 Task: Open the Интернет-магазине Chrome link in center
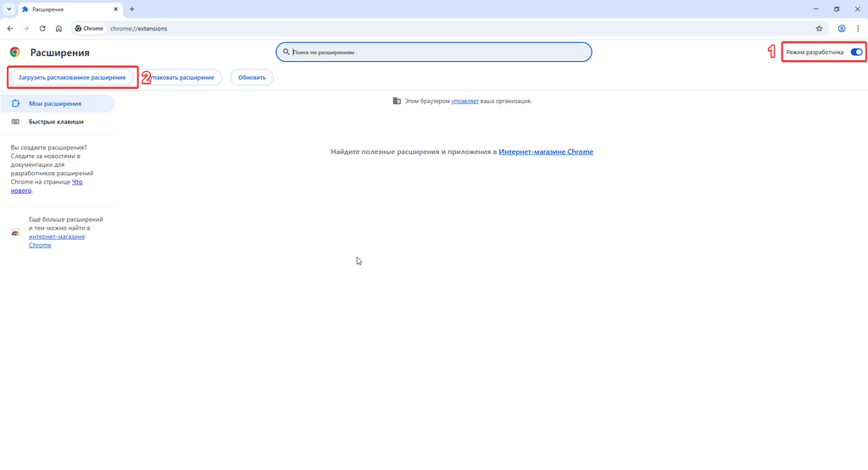(x=546, y=152)
